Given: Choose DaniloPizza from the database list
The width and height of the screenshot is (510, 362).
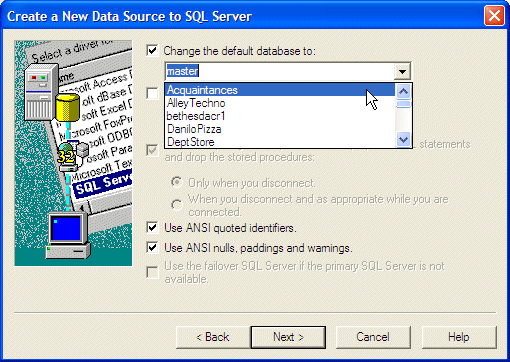Looking at the screenshot, I should [280, 129].
